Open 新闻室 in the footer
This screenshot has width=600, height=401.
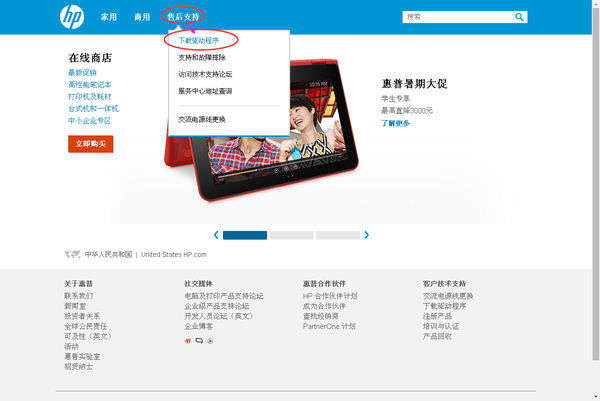tap(75, 306)
